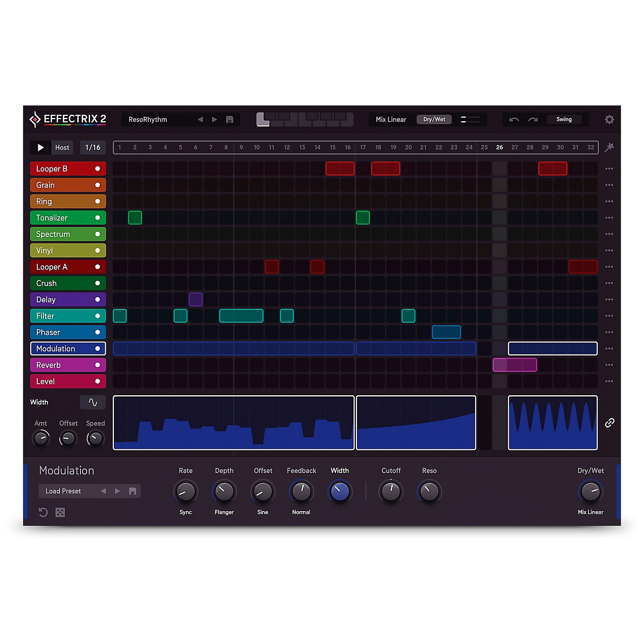Toggle the enable dot on the Filter track

pyautogui.click(x=97, y=316)
